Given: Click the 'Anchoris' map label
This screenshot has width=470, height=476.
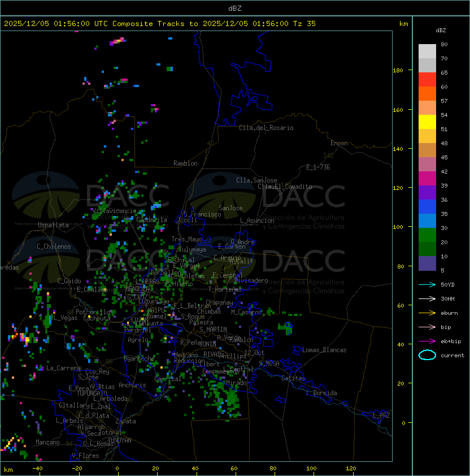Looking at the screenshot, I should pyautogui.click(x=132, y=385).
